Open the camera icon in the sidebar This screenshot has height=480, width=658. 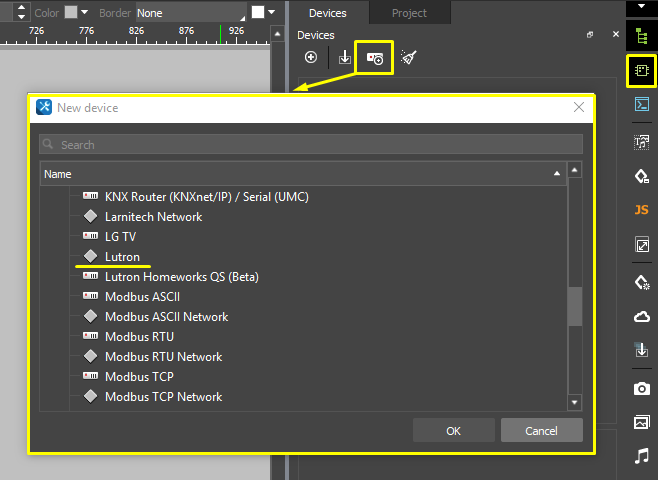pos(641,388)
